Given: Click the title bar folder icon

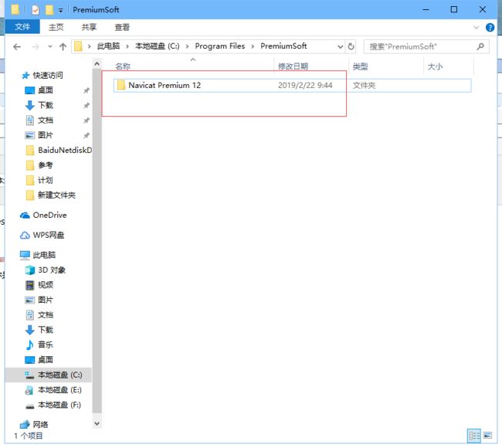Looking at the screenshot, I should click(15, 9).
